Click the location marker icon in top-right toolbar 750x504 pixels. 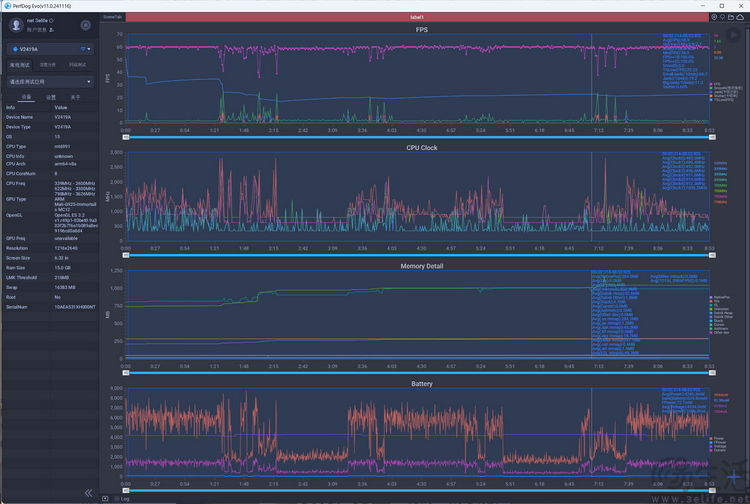(714, 17)
